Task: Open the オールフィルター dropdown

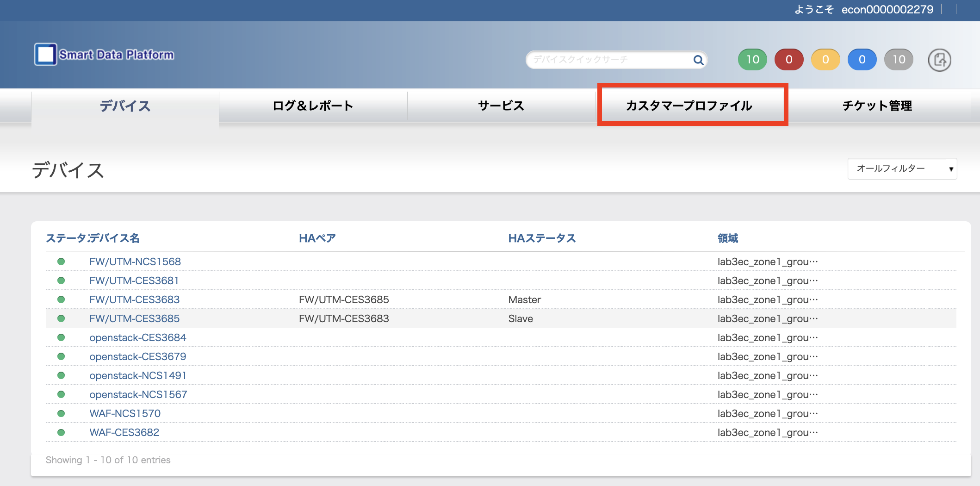Action: (902, 169)
